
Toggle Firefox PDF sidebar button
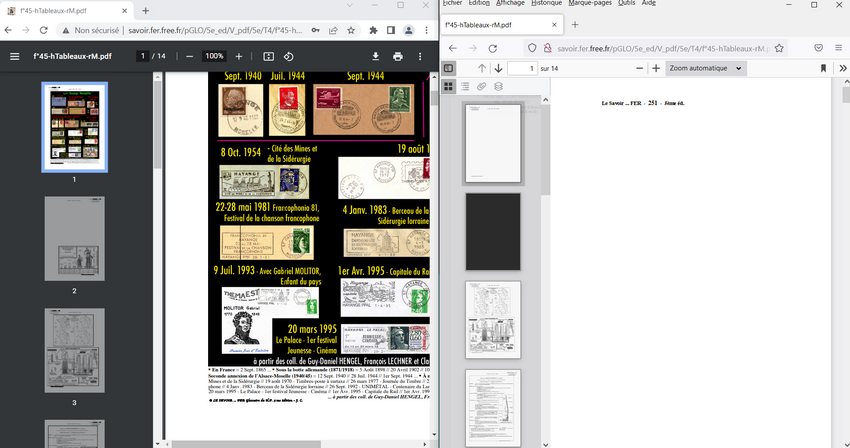coord(448,68)
